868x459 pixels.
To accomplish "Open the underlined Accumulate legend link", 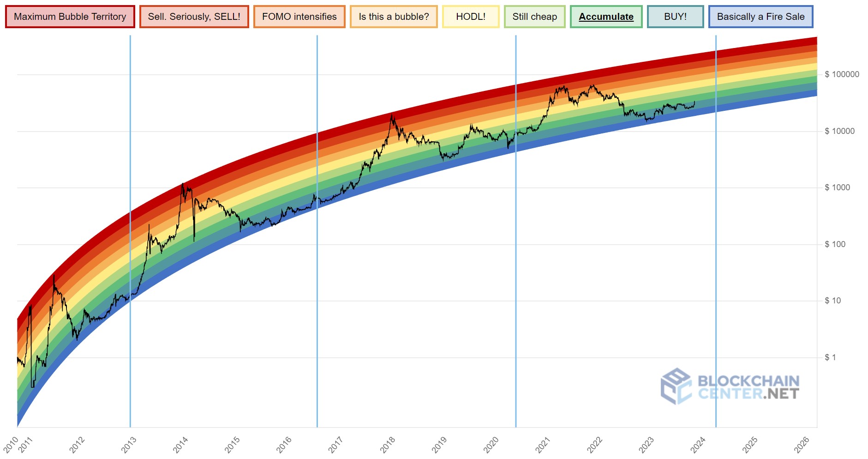I will point(606,17).
